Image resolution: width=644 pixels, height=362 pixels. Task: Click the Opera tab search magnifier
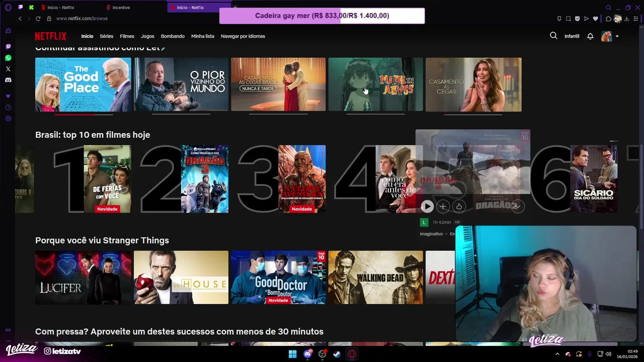608,8
